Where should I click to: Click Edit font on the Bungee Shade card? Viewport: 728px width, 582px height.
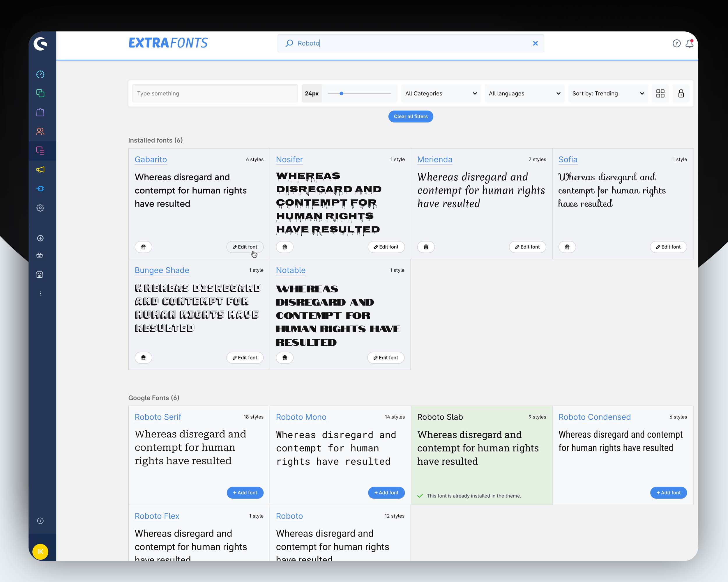[245, 358]
